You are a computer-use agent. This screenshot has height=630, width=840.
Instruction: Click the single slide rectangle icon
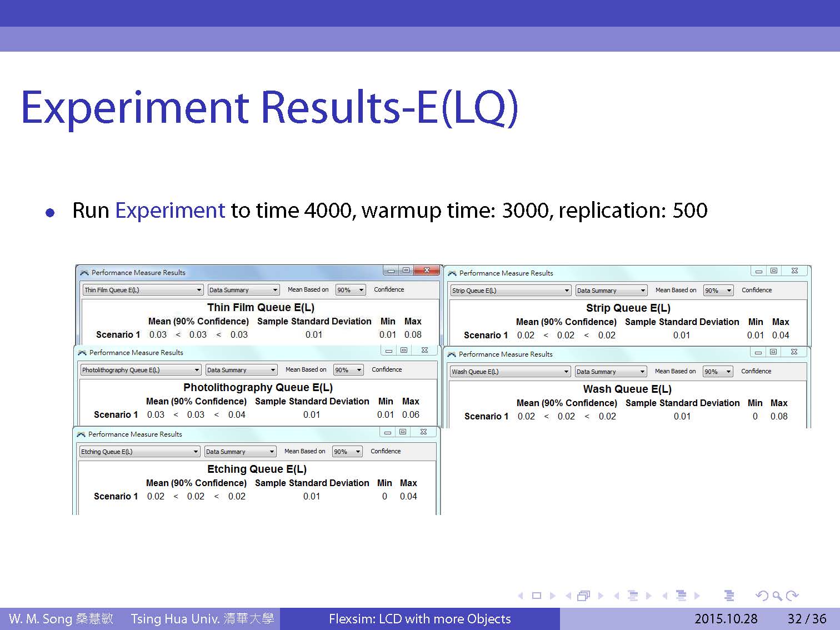point(536,596)
